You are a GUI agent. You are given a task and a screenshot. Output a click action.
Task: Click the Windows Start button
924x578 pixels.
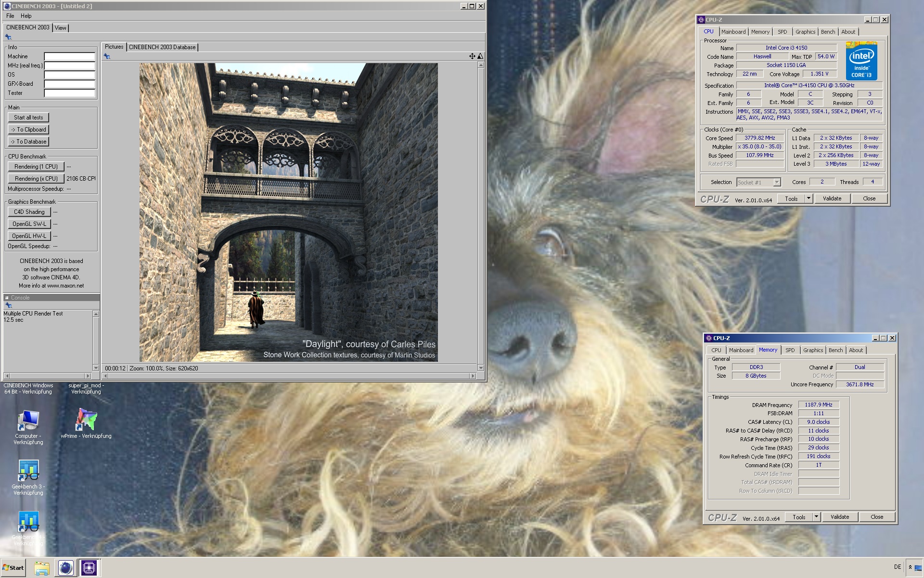pyautogui.click(x=13, y=567)
